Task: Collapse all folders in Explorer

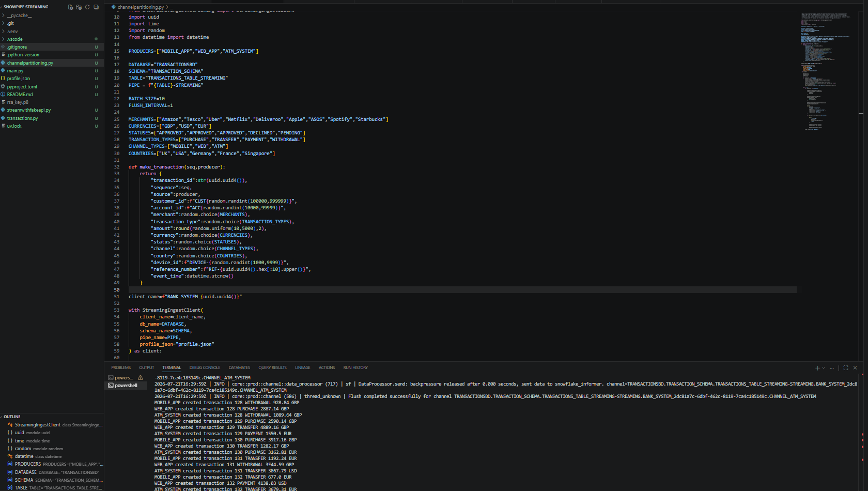Action: (x=96, y=7)
